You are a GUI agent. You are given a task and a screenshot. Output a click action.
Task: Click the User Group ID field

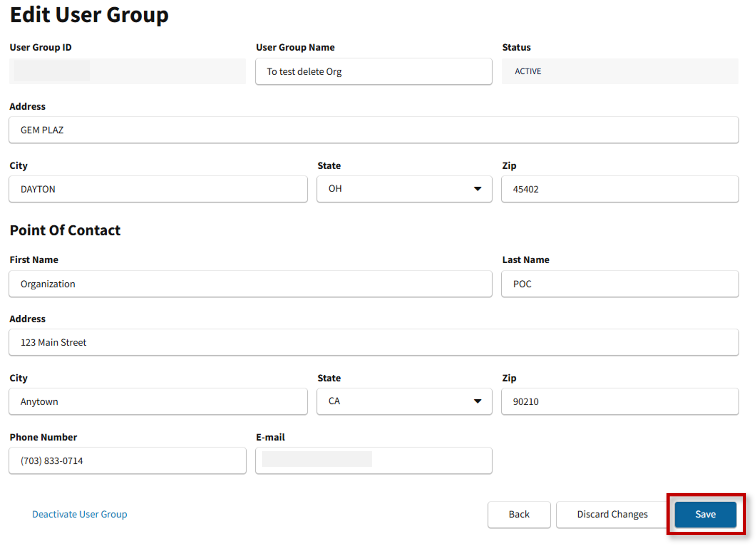coord(128,71)
